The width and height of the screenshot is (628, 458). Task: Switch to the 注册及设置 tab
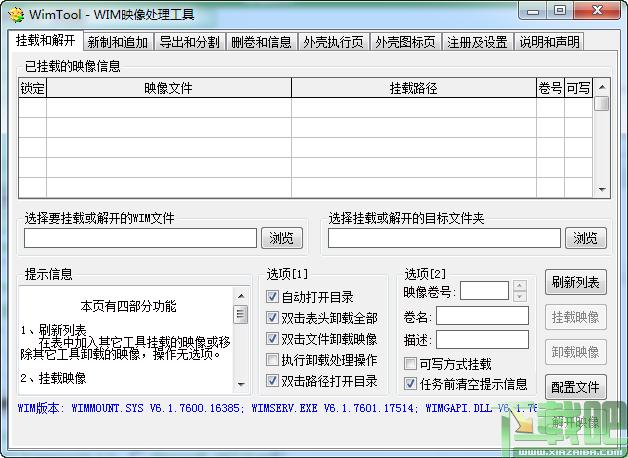pyautogui.click(x=477, y=42)
